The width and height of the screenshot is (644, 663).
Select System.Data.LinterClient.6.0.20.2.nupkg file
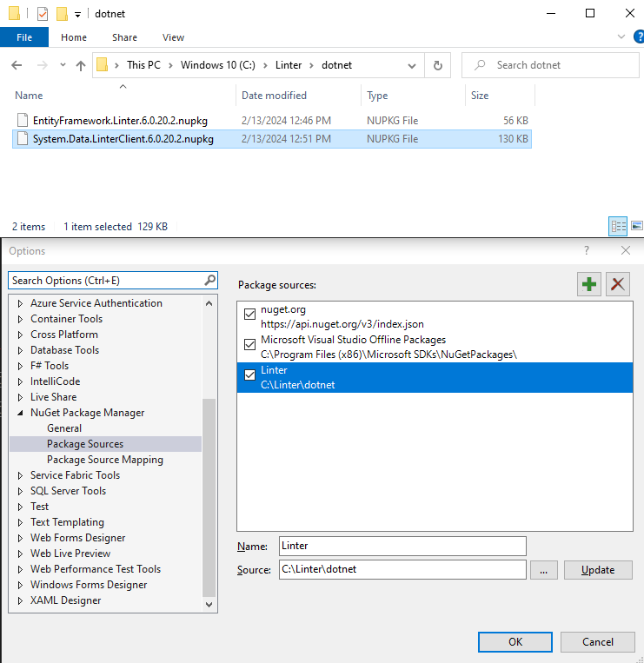pos(271,139)
